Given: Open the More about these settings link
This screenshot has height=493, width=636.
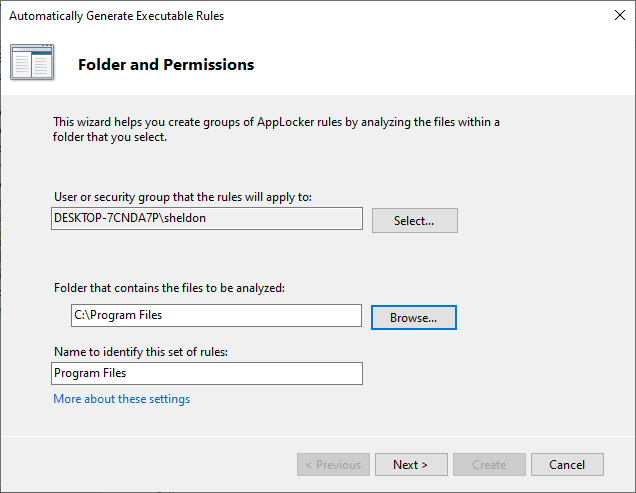Looking at the screenshot, I should point(121,399).
